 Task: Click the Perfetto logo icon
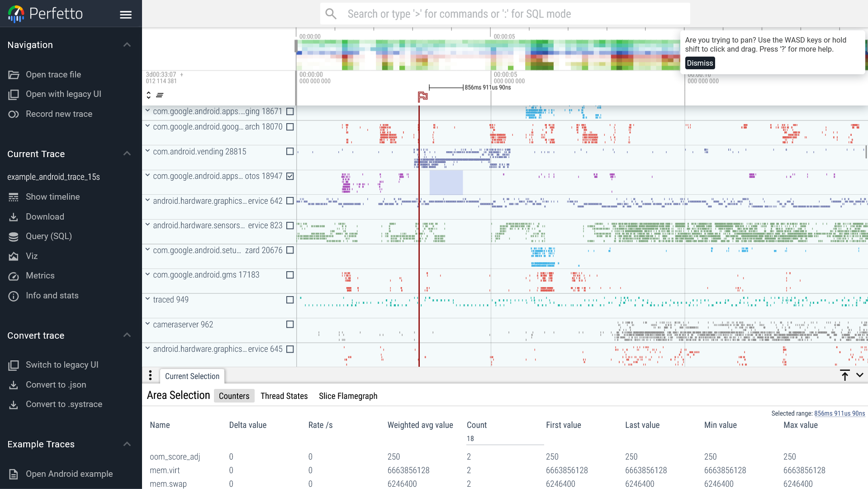(16, 14)
